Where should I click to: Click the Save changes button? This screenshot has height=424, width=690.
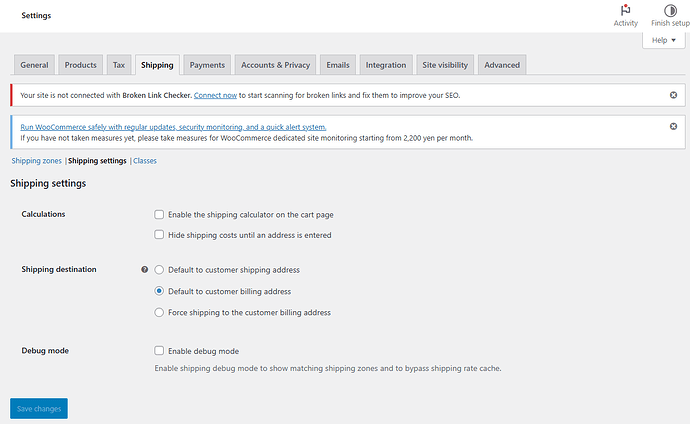tap(39, 409)
